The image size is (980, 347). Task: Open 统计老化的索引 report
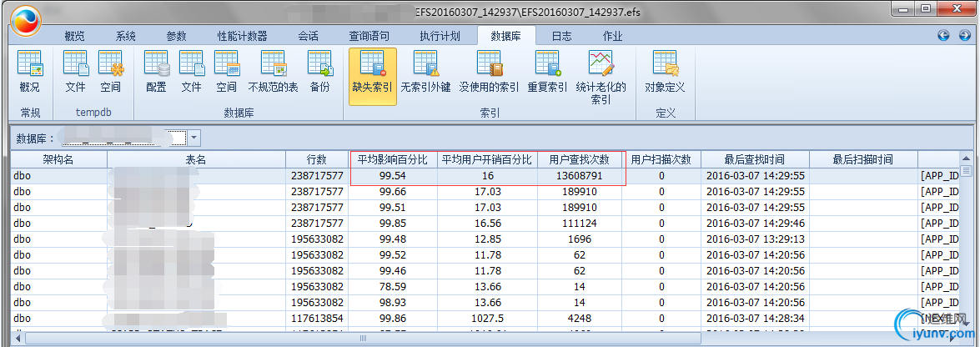pos(601,78)
